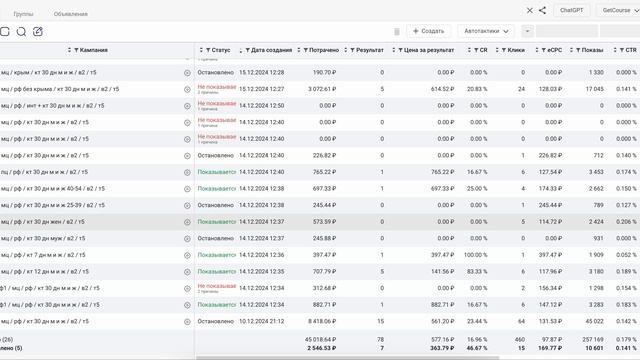
Task: Click sort arrows on CTR column
Action: [x=615, y=50]
